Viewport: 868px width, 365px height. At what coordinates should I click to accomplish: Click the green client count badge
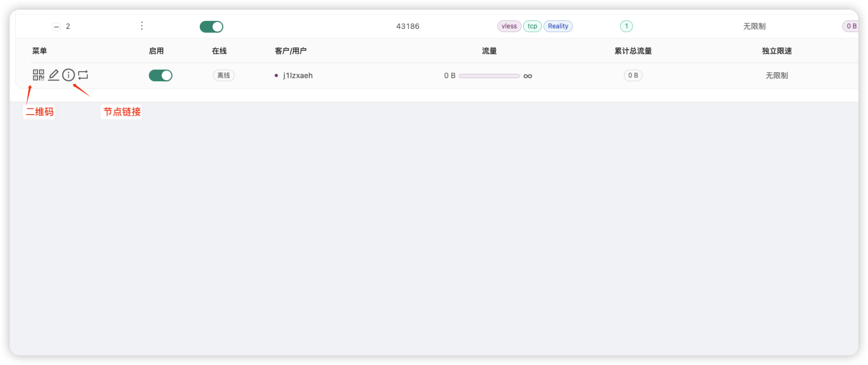click(x=626, y=26)
